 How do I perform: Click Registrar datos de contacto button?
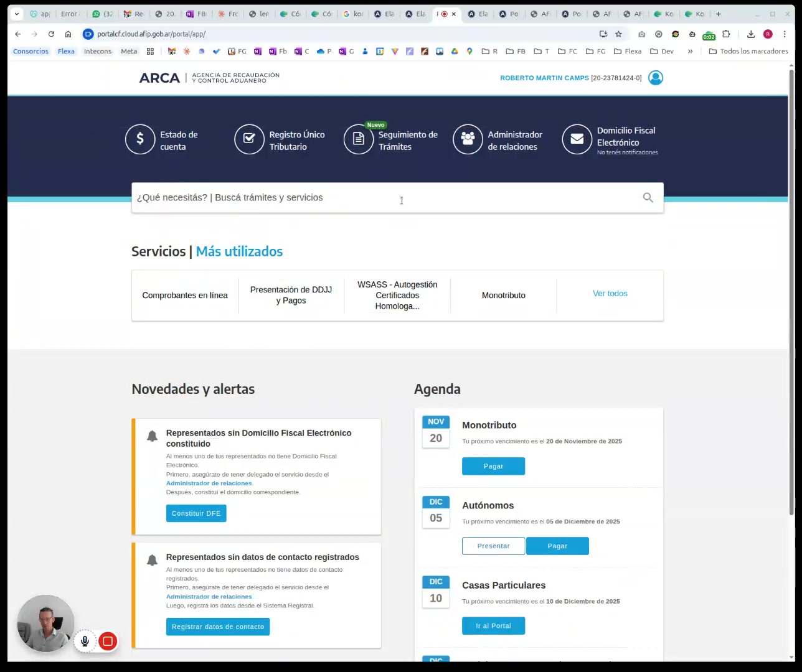218,627
